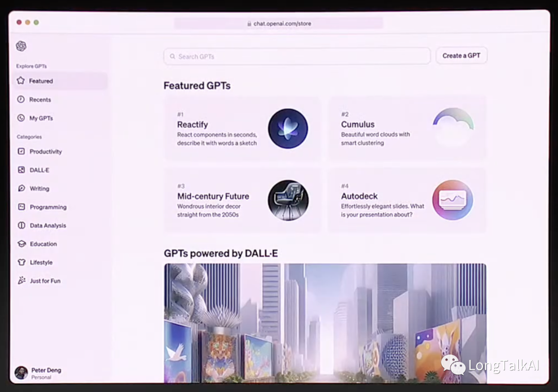Focus the Search GPTs field

point(297,56)
